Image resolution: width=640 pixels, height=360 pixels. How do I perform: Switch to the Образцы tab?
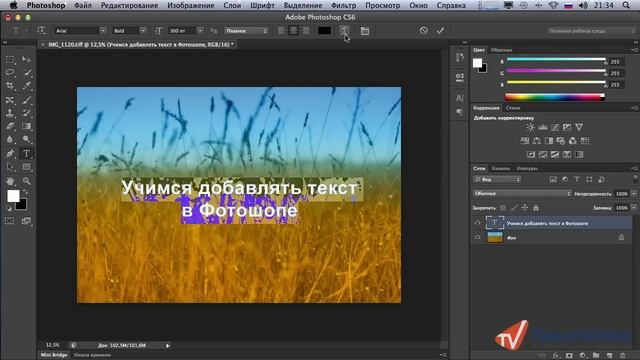click(x=501, y=50)
